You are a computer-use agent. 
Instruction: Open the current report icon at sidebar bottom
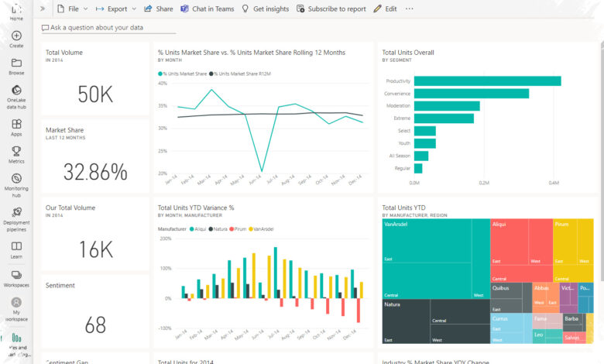point(16,338)
